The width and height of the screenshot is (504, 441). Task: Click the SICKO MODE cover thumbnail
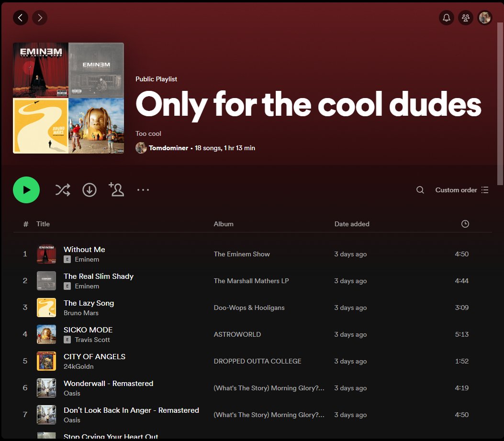46,334
